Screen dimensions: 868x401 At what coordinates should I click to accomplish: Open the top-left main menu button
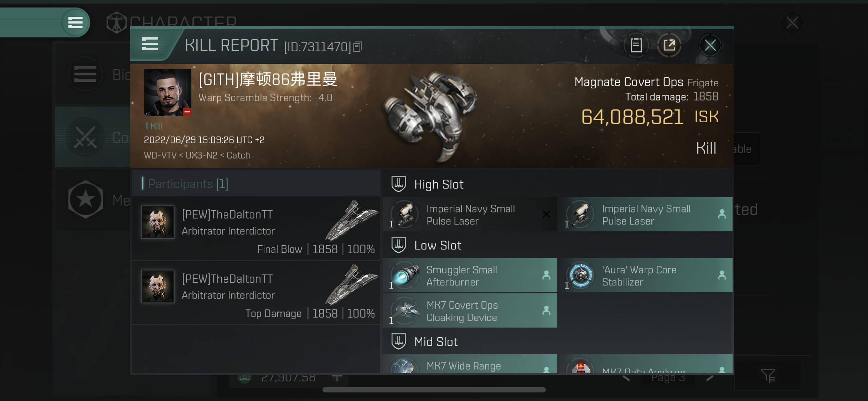(x=75, y=22)
